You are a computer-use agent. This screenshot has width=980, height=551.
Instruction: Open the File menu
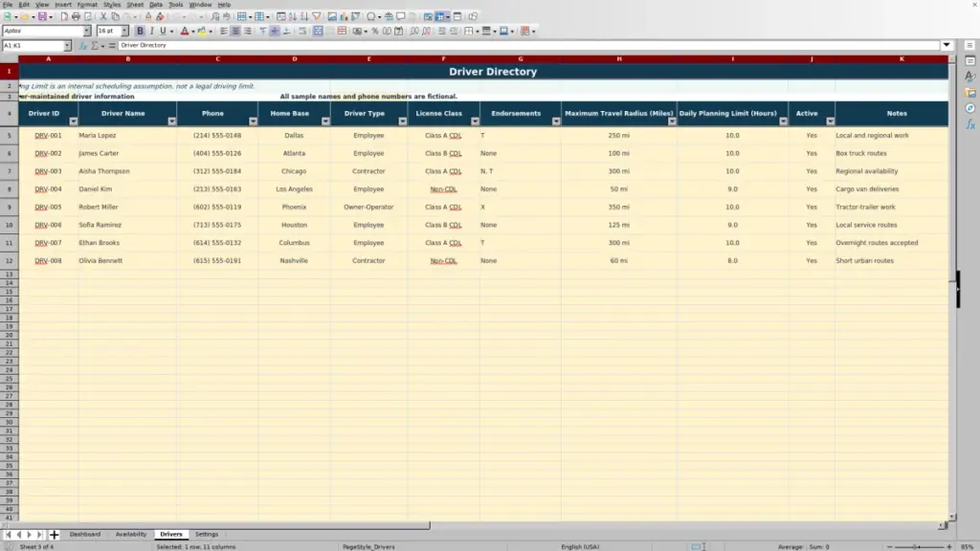(x=8, y=5)
